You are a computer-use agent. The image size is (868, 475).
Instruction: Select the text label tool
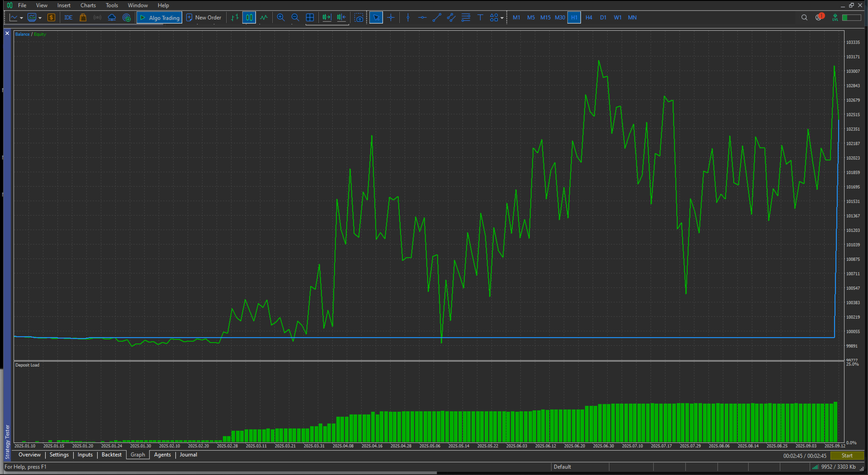coord(480,18)
